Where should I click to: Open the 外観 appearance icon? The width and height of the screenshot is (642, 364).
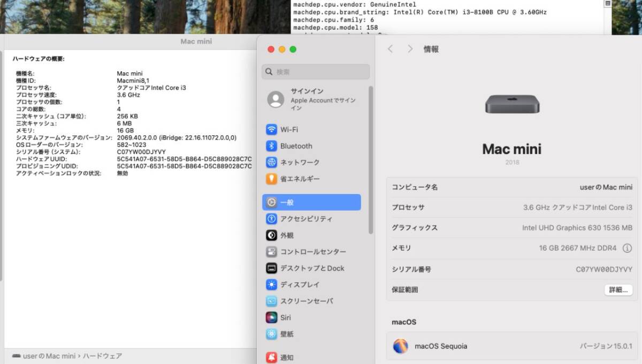click(x=271, y=235)
